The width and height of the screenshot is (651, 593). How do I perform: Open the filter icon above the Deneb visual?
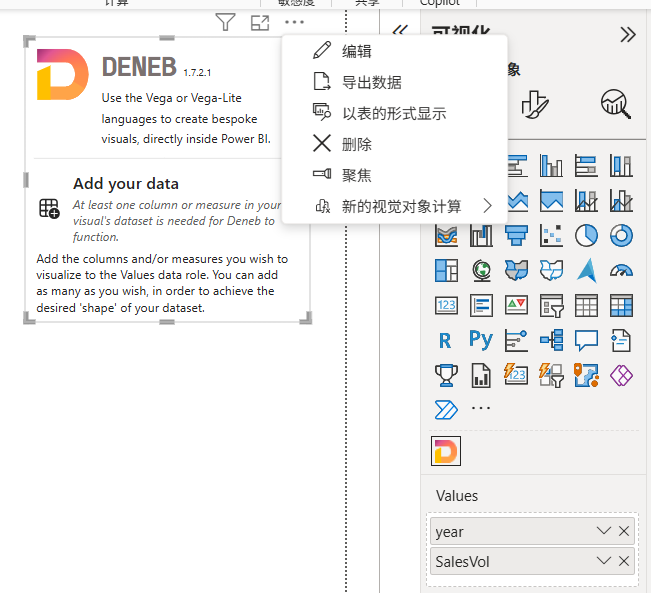point(225,22)
